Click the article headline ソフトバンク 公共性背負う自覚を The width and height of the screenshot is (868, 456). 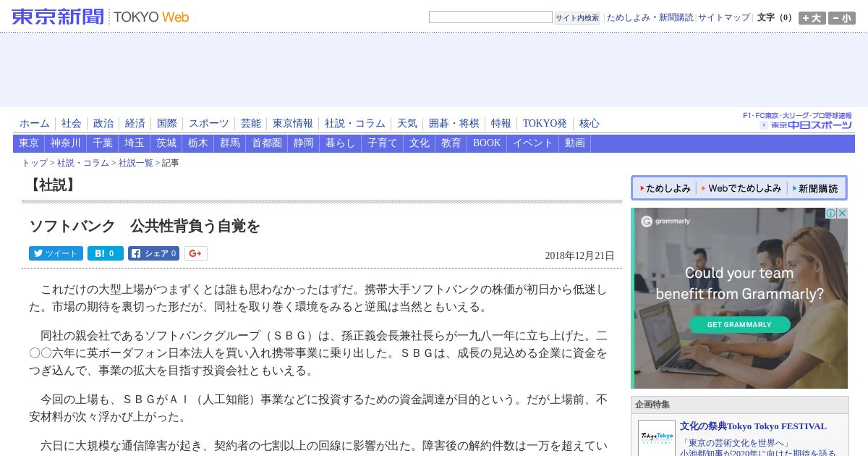(x=145, y=226)
